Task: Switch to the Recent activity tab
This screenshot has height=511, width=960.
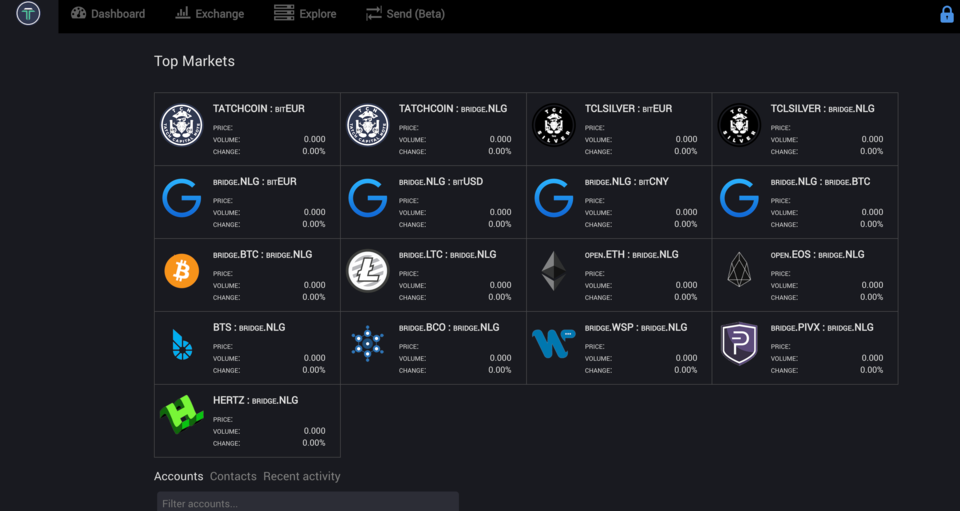Action: pos(302,476)
